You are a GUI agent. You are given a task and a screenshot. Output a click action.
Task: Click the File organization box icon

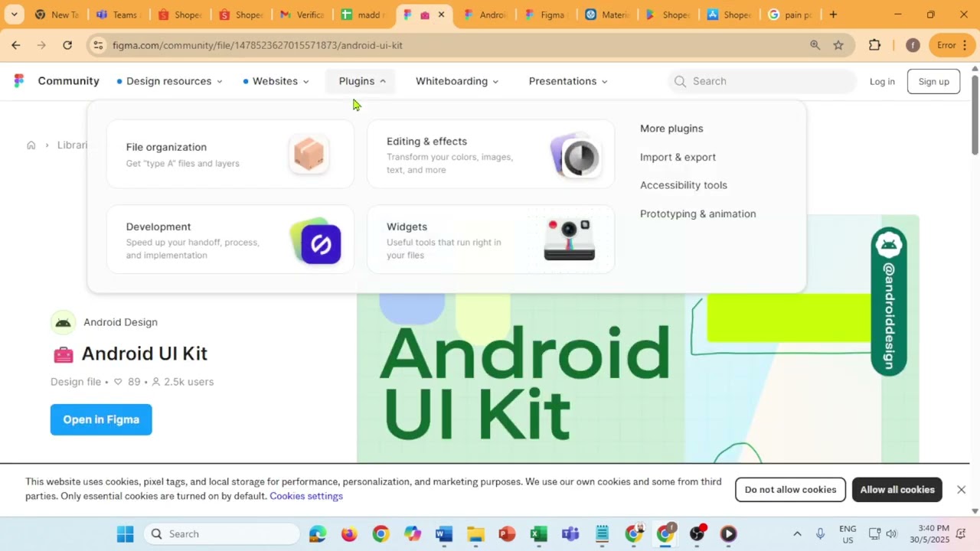coord(309,154)
